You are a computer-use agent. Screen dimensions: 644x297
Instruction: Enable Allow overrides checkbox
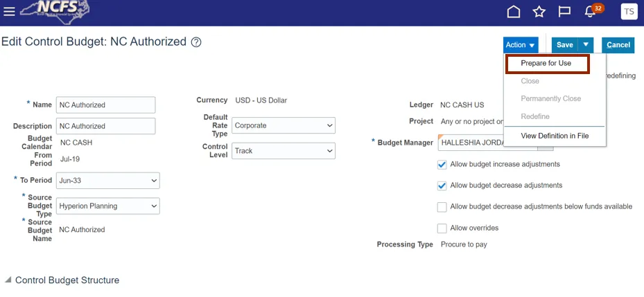click(442, 228)
